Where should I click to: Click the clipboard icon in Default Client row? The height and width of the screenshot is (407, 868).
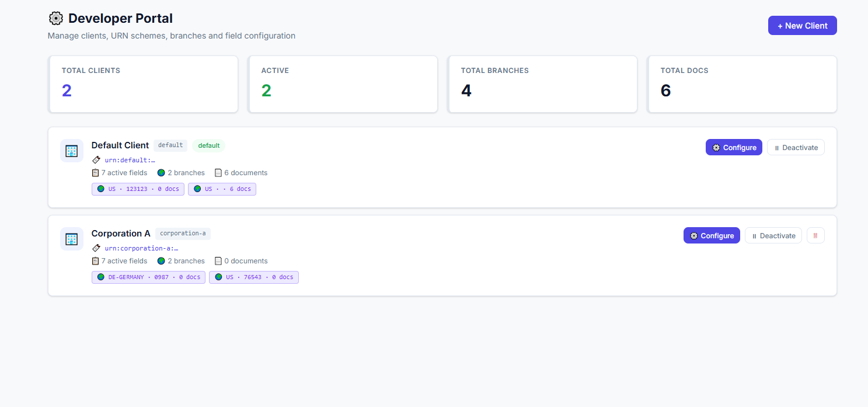96,173
